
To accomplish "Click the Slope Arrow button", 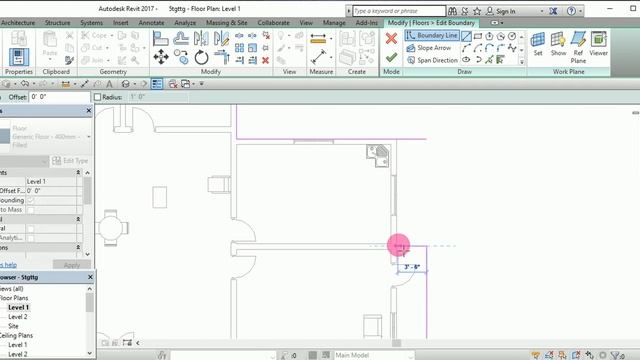I will (429, 48).
